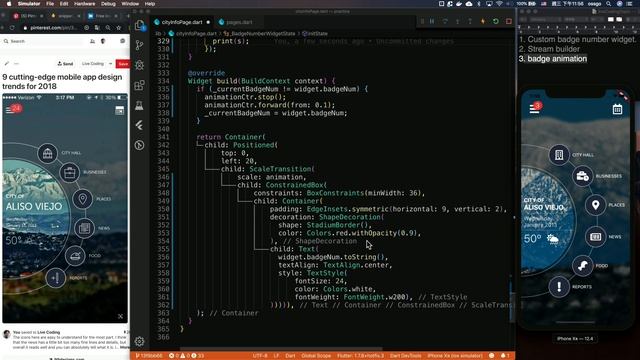Open the Edit menu
This screenshot has height=360, width=640.
click(64, 4)
